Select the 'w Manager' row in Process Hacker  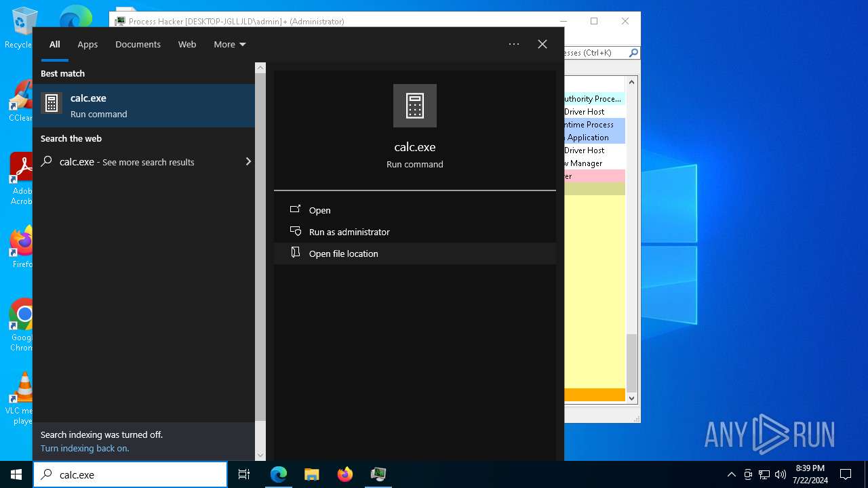point(595,163)
